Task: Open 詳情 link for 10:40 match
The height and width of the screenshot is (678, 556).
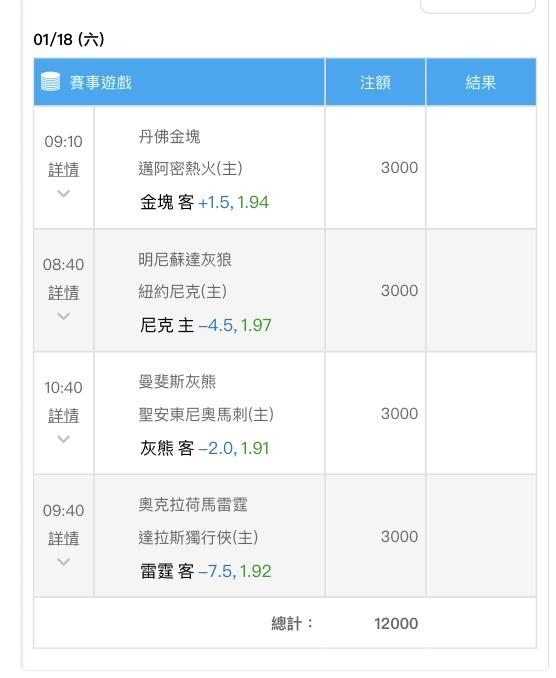Action: (x=64, y=415)
